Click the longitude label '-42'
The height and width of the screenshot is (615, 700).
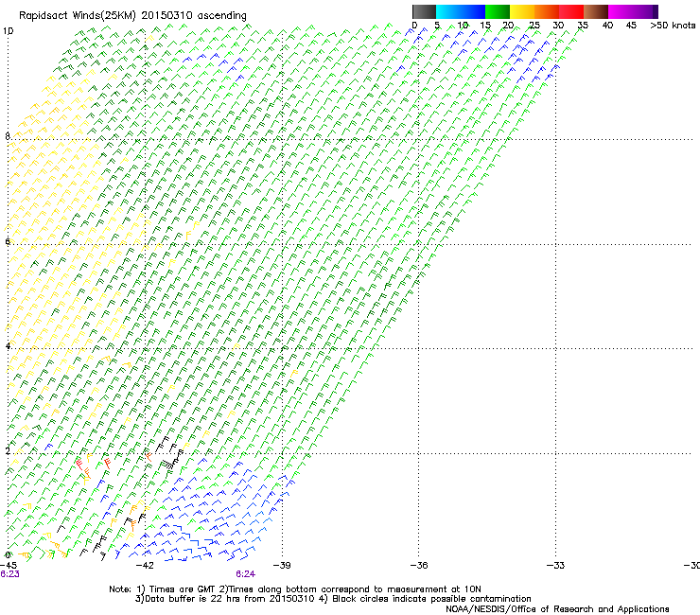[145, 566]
